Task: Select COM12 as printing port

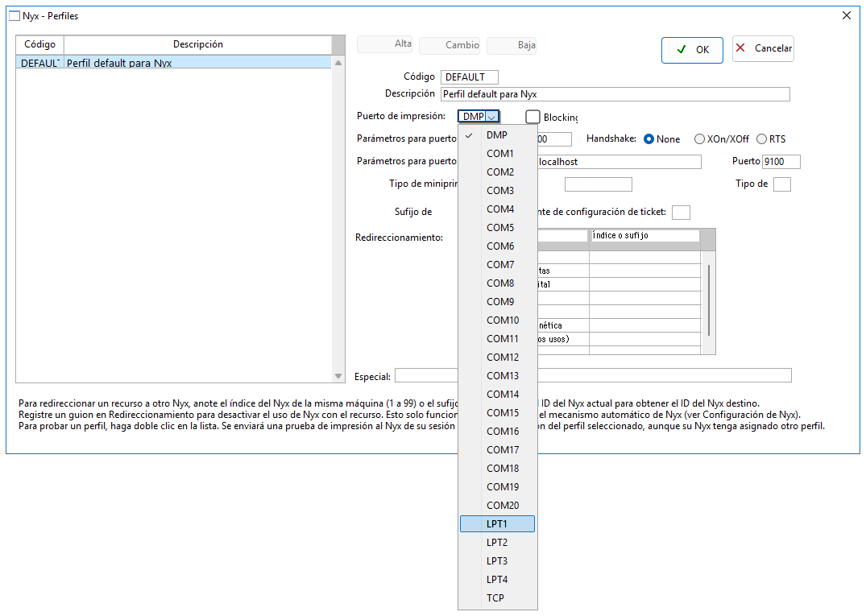Action: click(x=497, y=358)
